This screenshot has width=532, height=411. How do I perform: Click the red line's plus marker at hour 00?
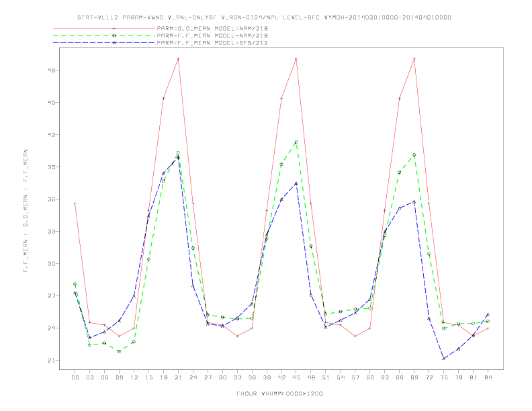pyautogui.click(x=75, y=203)
